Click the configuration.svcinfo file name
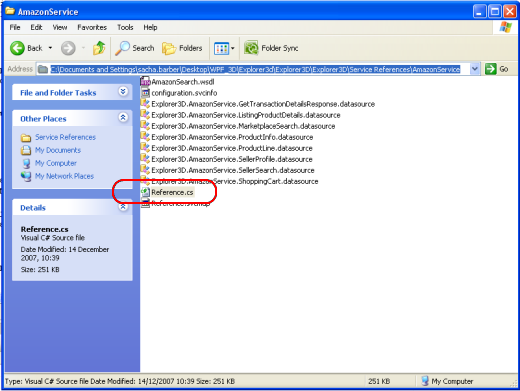 [184, 93]
